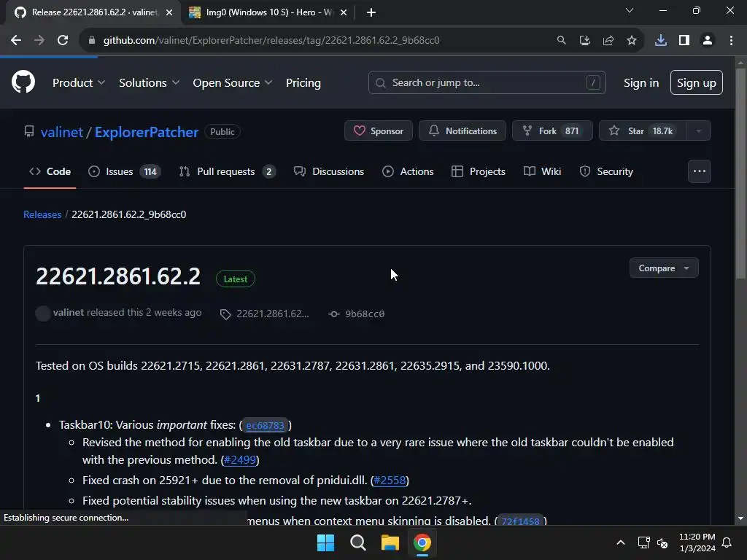Select the Code tab
The image size is (747, 560).
click(50, 171)
